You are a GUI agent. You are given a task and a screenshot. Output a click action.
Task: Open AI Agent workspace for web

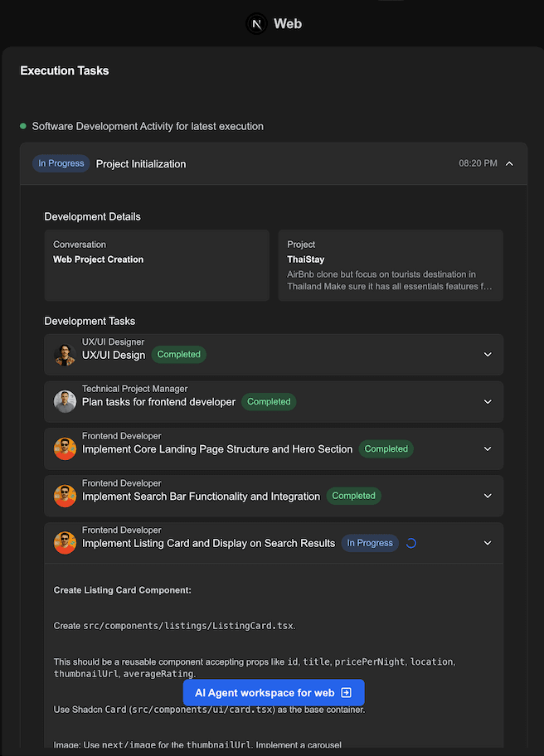[274, 693]
